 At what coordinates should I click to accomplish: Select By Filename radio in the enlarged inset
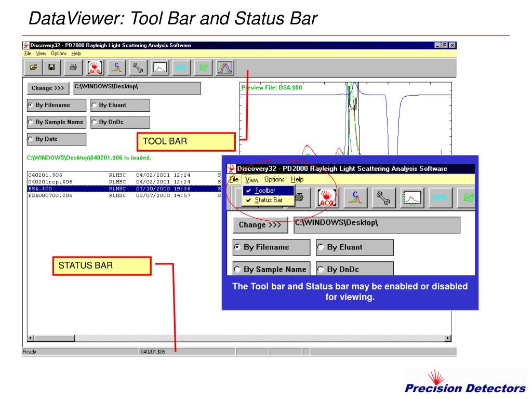(x=271, y=247)
